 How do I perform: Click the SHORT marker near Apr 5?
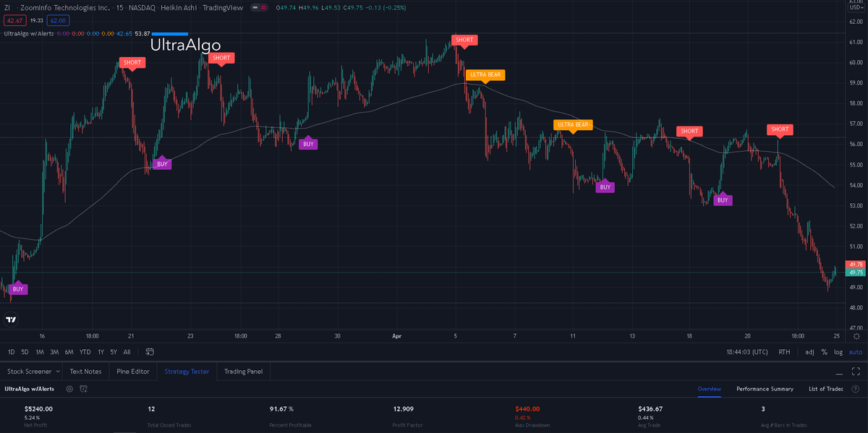[x=464, y=39]
